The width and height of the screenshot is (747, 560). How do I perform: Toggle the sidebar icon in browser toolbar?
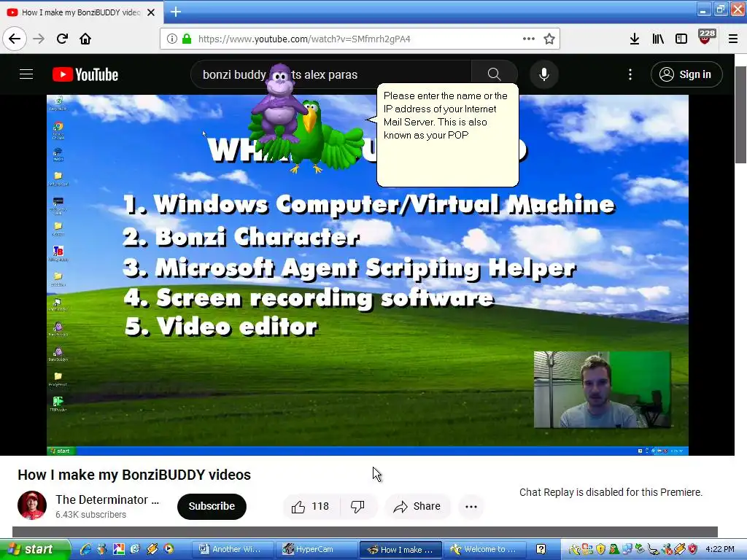681,39
